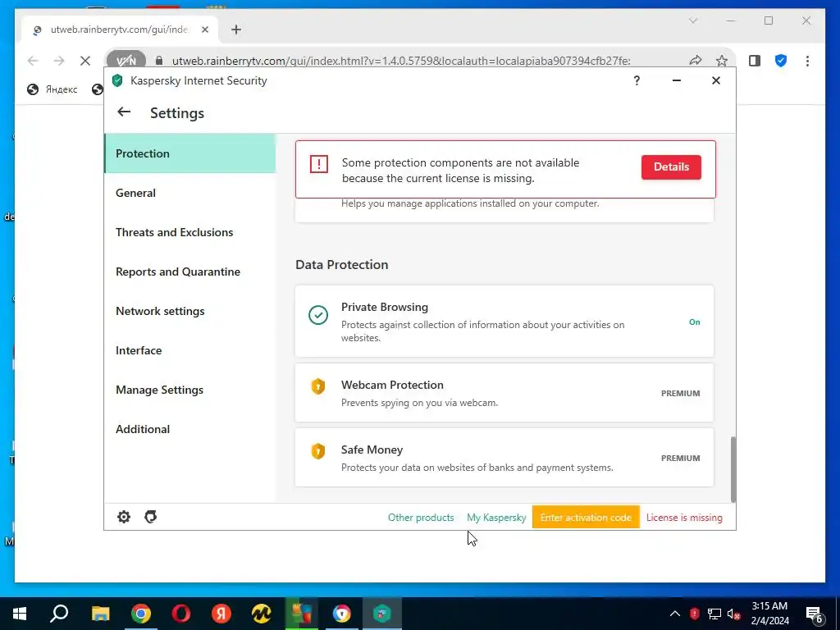Viewport: 840px width, 630px height.
Task: Open support agent icon in Kaspersky footer
Action: tap(151, 517)
